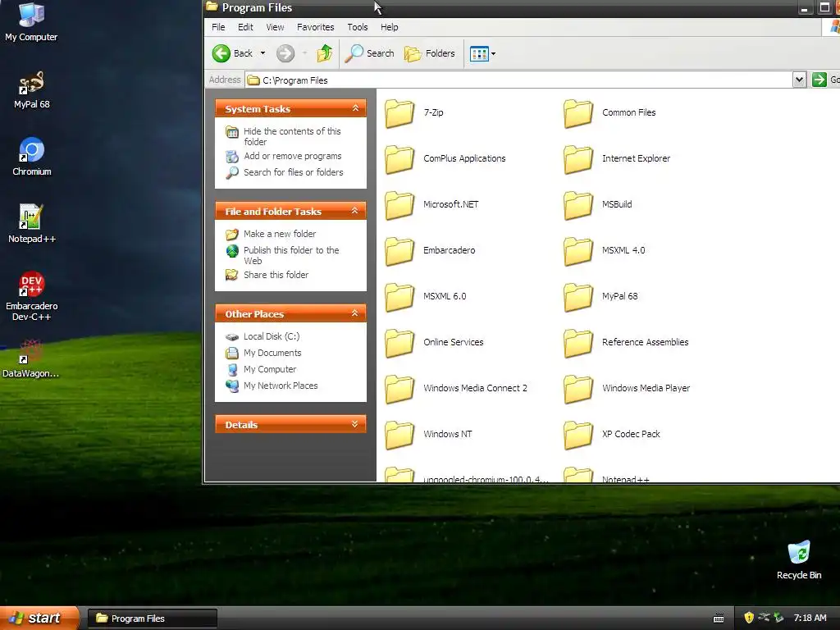Click Program Files taskbar button
The width and height of the screenshot is (840, 630).
click(x=152, y=619)
